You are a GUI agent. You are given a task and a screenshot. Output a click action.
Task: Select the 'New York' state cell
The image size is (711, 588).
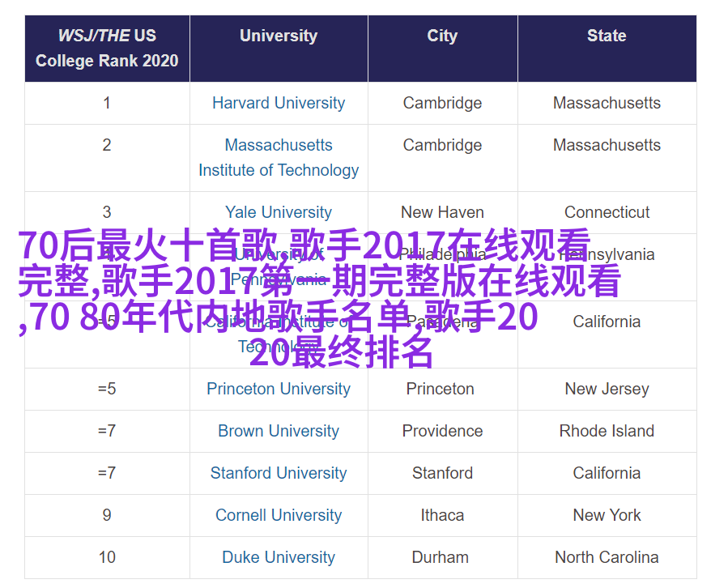tap(607, 515)
